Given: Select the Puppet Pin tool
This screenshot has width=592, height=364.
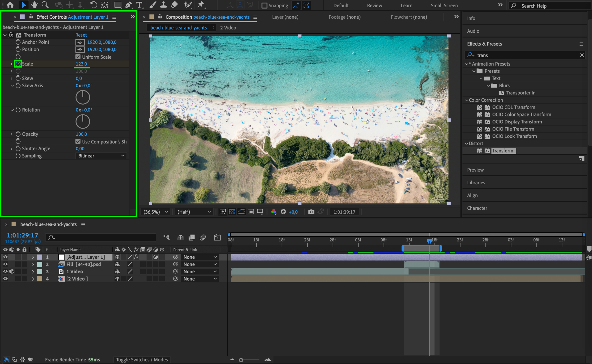Looking at the screenshot, I should tap(201, 5).
